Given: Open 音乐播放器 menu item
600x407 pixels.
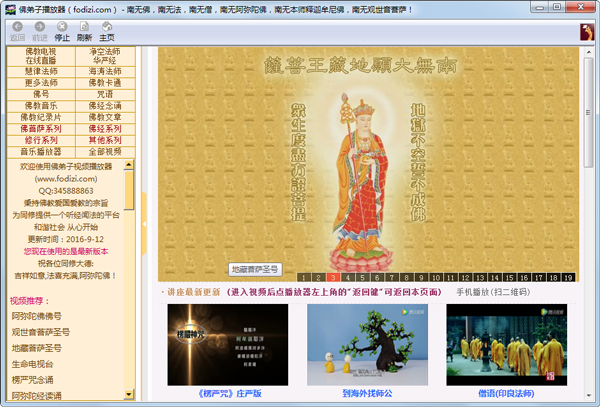Looking at the screenshot, I should tap(41, 152).
